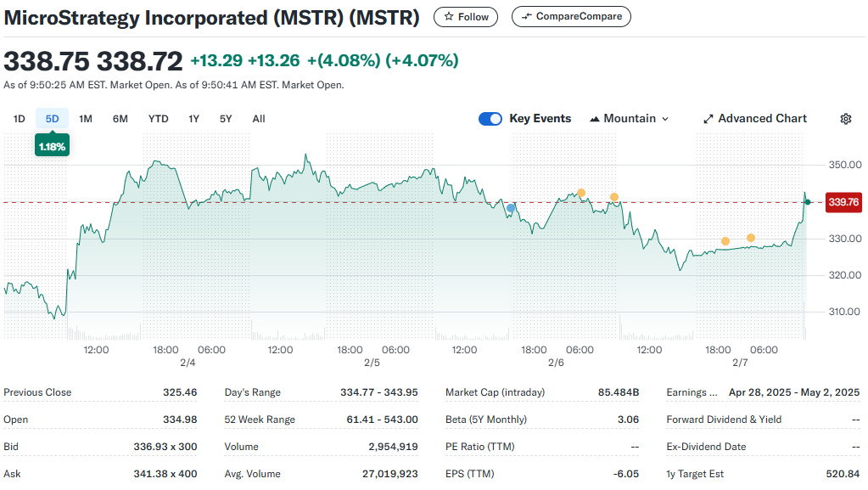Select the 1D time range tab
The height and width of the screenshot is (490, 868).
tap(20, 119)
